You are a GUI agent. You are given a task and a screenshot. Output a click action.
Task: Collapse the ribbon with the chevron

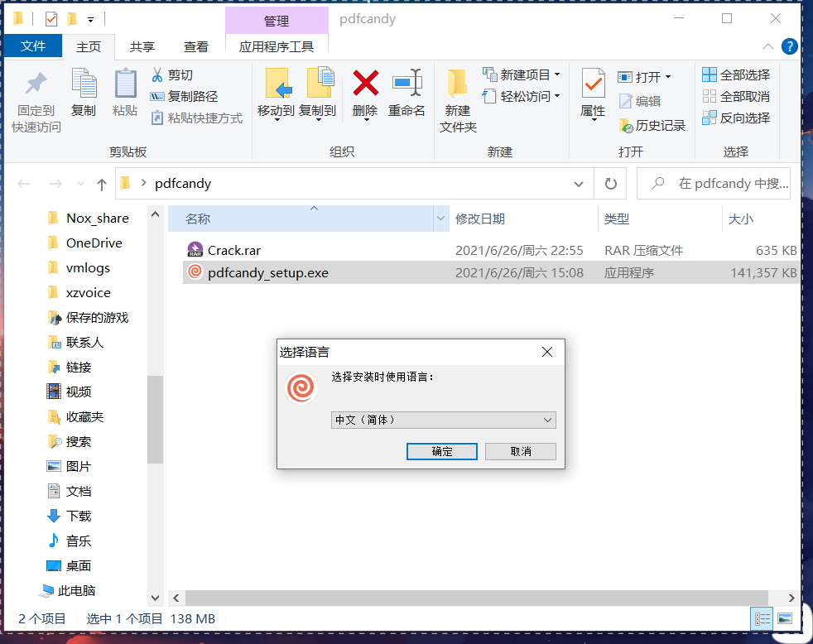768,46
